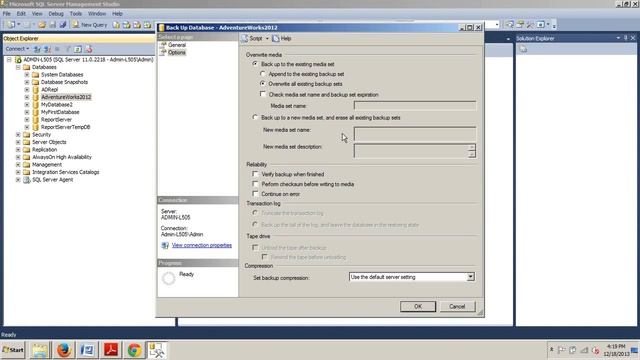Pin the Solution Explorer panel
The width and height of the screenshot is (640, 360).
pyautogui.click(x=625, y=38)
